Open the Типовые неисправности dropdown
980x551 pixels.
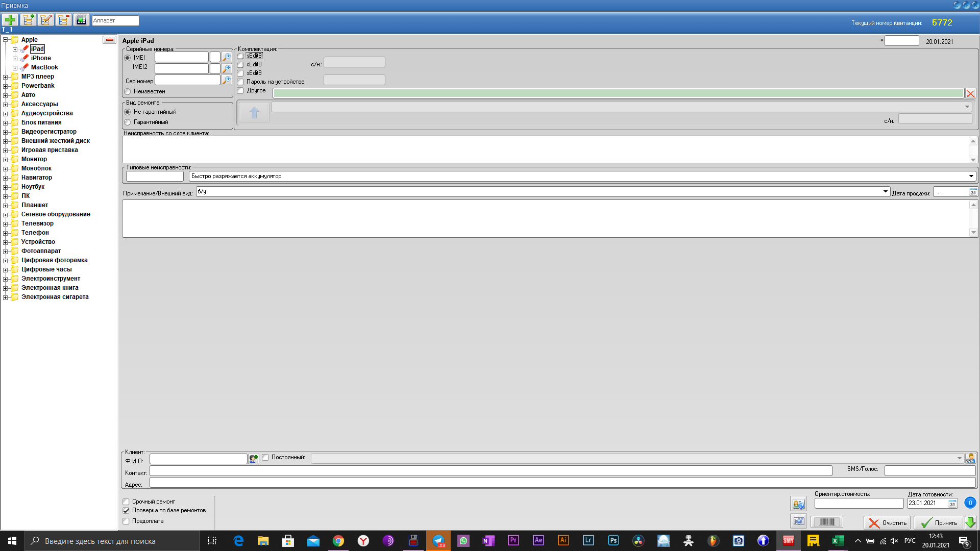[x=971, y=176]
